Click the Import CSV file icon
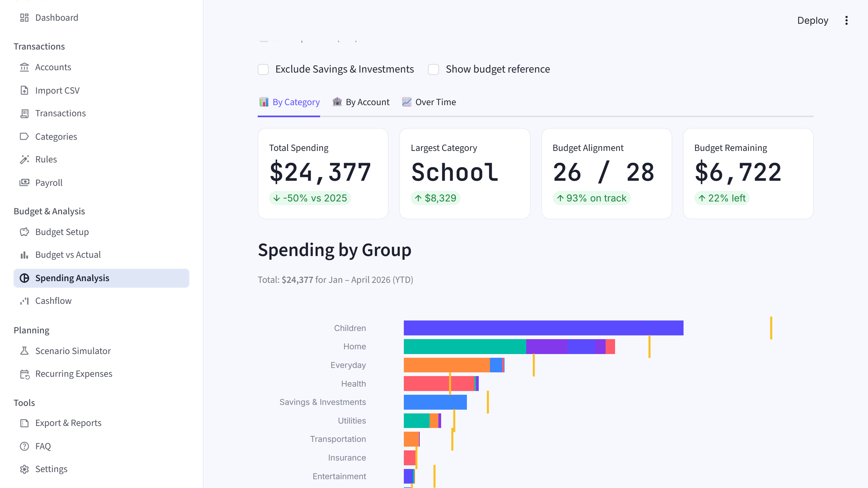 coord(24,91)
